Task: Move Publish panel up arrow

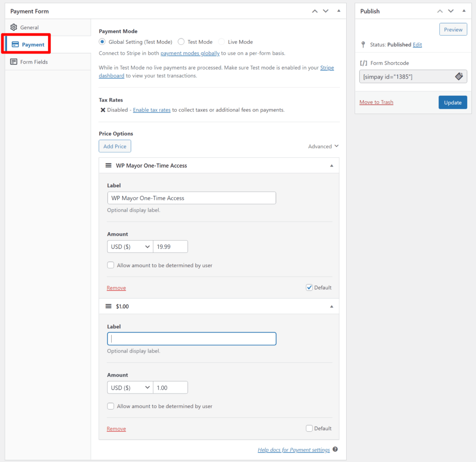Action: tap(440, 11)
